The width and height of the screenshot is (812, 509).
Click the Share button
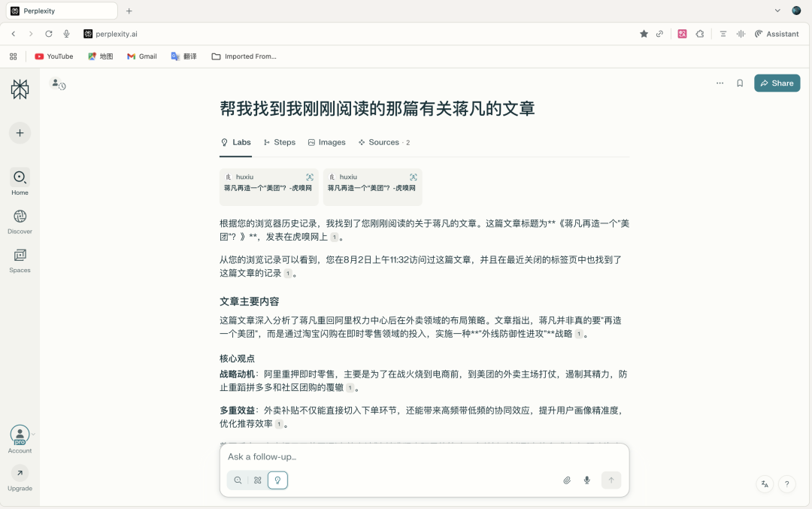point(777,83)
